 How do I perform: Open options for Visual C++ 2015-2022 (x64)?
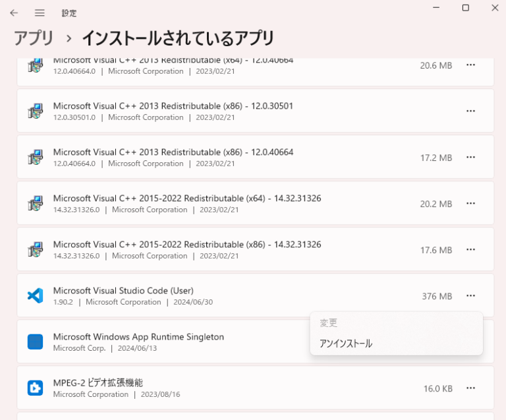pyautogui.click(x=470, y=204)
